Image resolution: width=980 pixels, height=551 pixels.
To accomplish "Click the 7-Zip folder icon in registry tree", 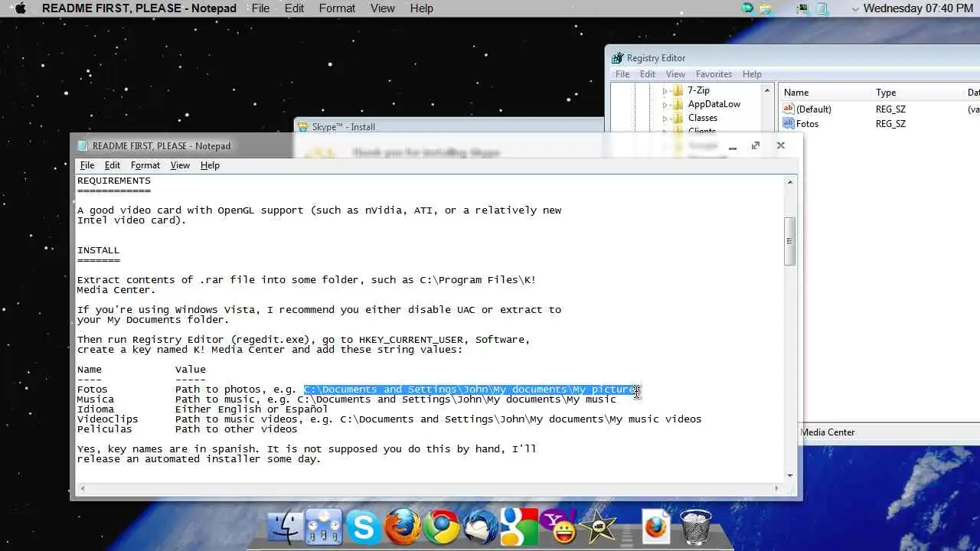I will point(678,90).
